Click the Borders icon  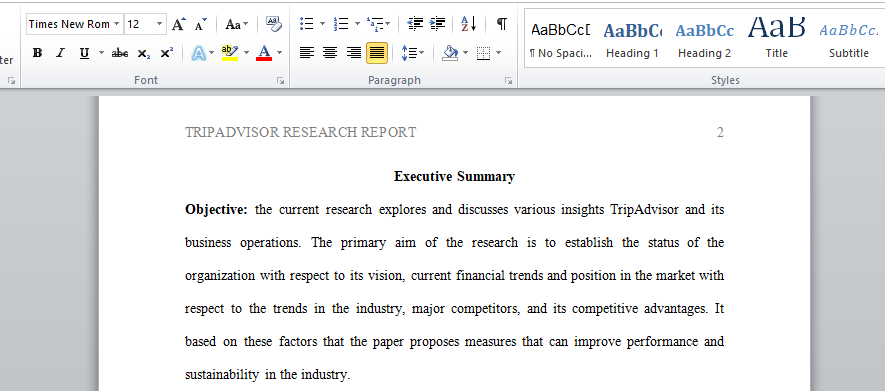tap(483, 53)
